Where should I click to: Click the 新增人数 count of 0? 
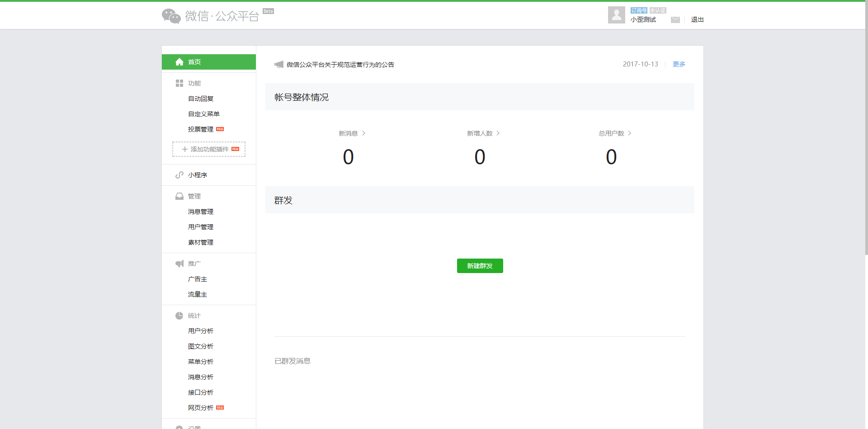pos(480,157)
